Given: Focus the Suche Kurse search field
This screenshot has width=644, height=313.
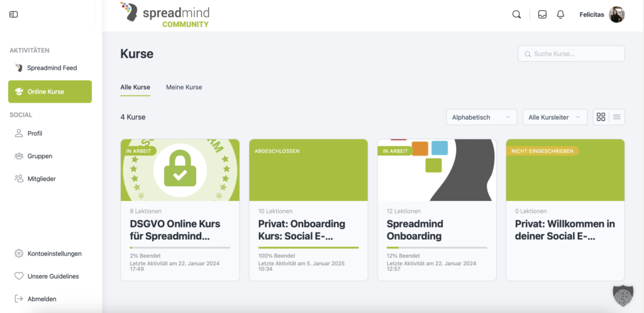Looking at the screenshot, I should click(571, 54).
